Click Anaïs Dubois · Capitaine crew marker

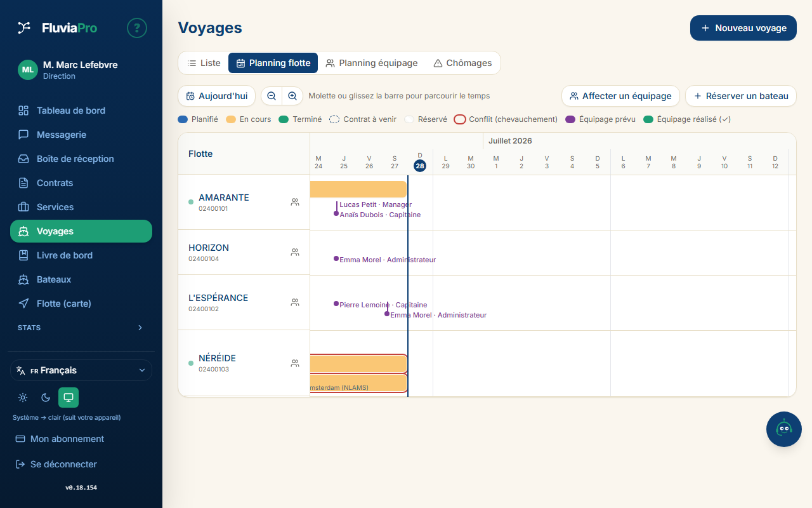336,213
